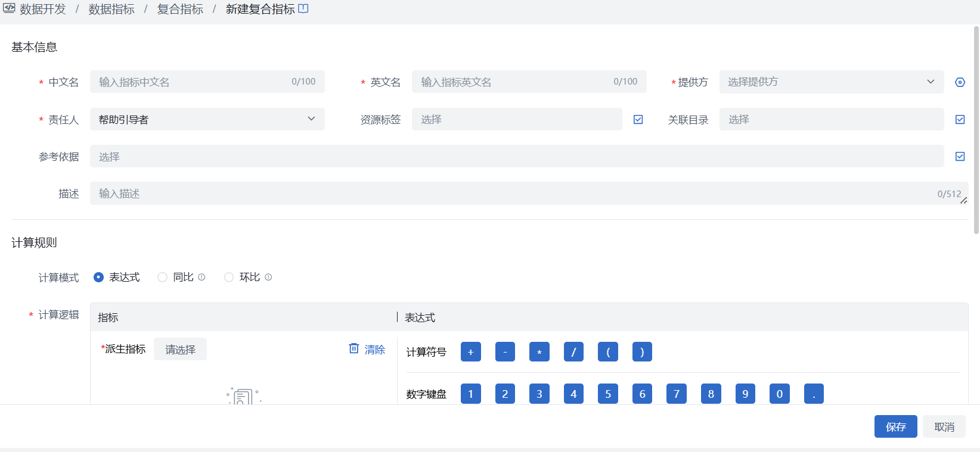
Task: Click digit 4 on the number keypad
Action: click(573, 394)
